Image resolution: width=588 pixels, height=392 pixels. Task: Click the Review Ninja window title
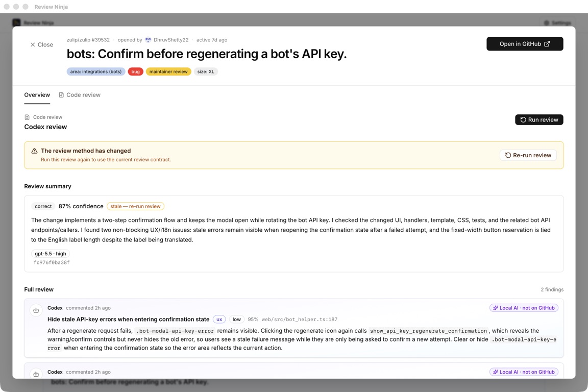pyautogui.click(x=51, y=7)
